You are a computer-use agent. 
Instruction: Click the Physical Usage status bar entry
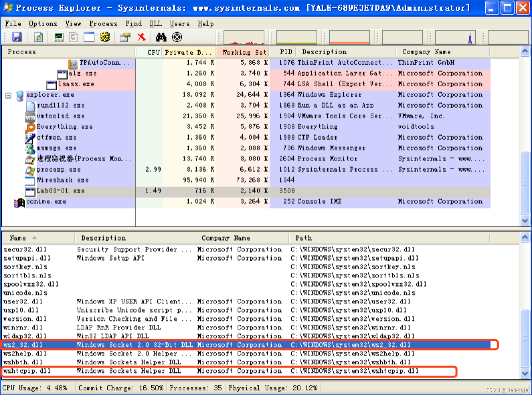273,388
